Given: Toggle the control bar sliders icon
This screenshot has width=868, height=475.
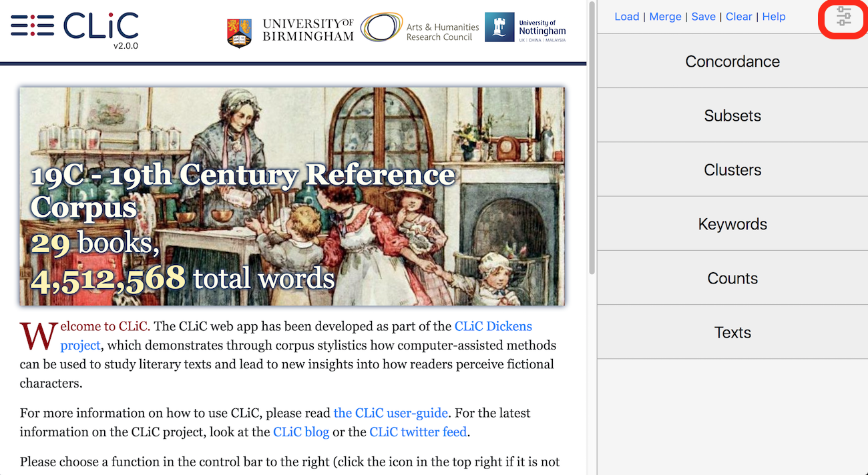Looking at the screenshot, I should tap(844, 17).
